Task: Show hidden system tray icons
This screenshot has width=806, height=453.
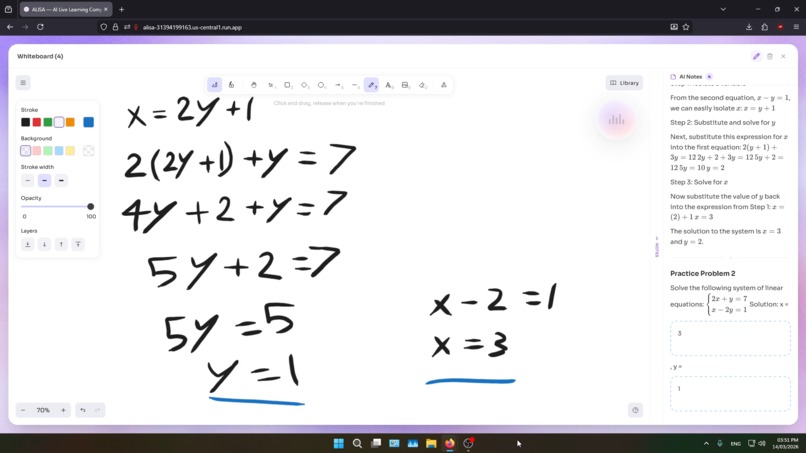Action: [x=706, y=443]
